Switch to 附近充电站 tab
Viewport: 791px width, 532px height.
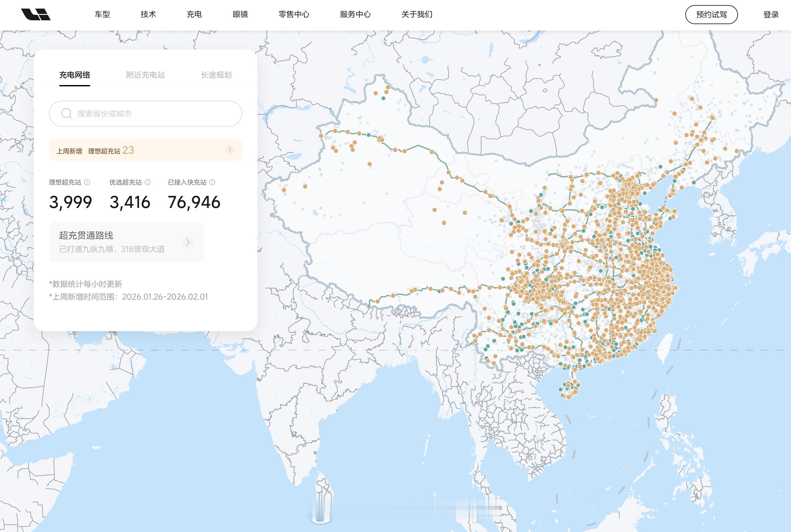[145, 75]
